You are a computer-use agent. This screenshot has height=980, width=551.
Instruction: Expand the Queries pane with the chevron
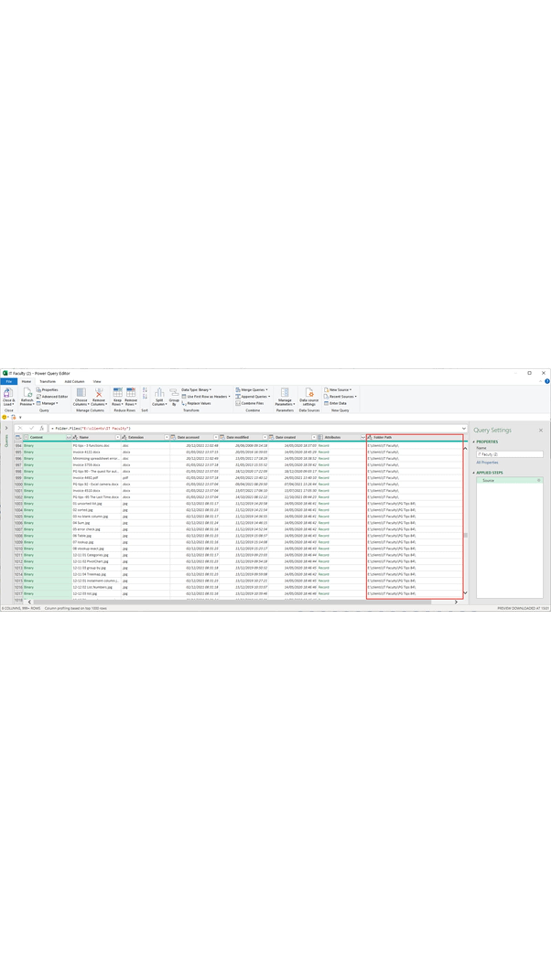coord(7,428)
